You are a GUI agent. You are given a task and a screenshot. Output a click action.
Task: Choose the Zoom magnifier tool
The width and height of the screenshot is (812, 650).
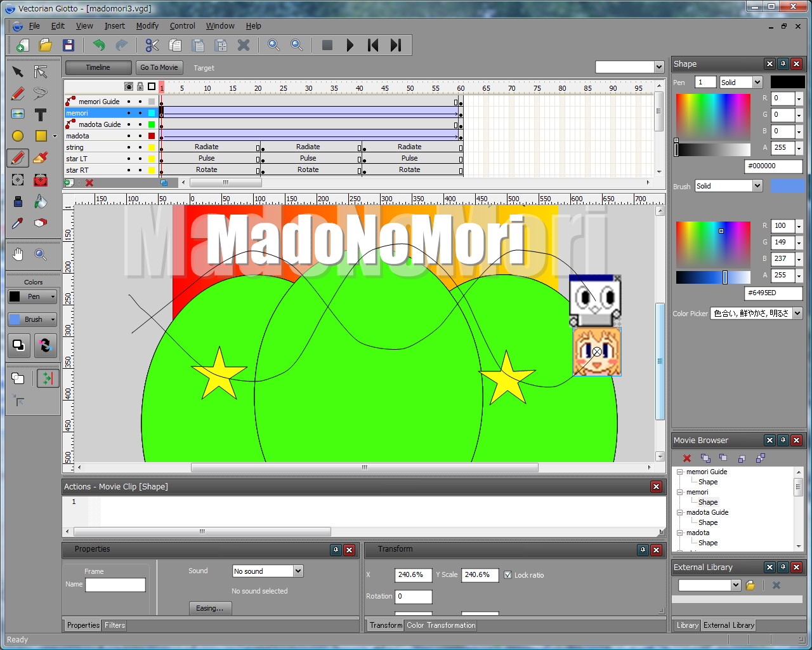41,255
